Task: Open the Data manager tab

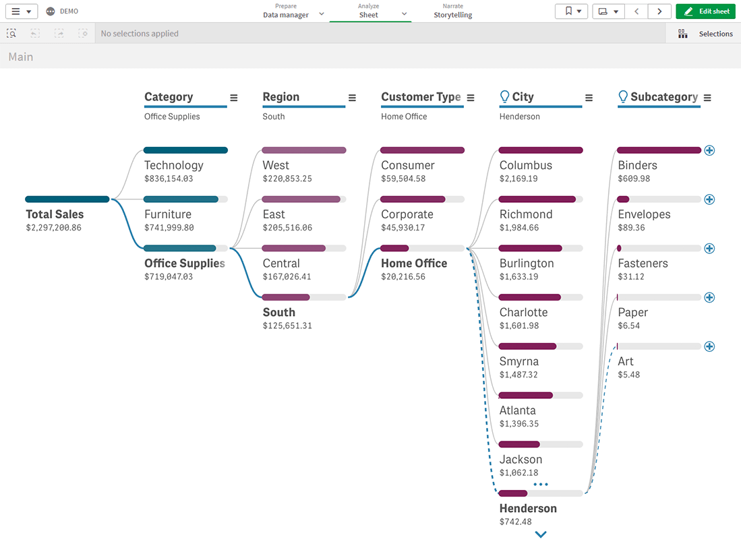Action: tap(286, 11)
